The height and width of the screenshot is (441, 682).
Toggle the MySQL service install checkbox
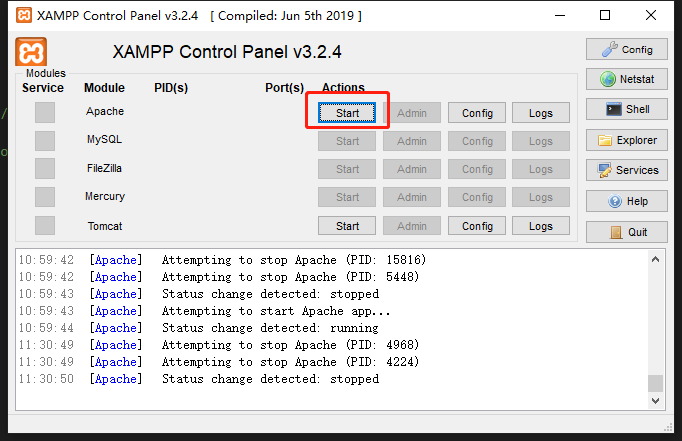(x=45, y=141)
